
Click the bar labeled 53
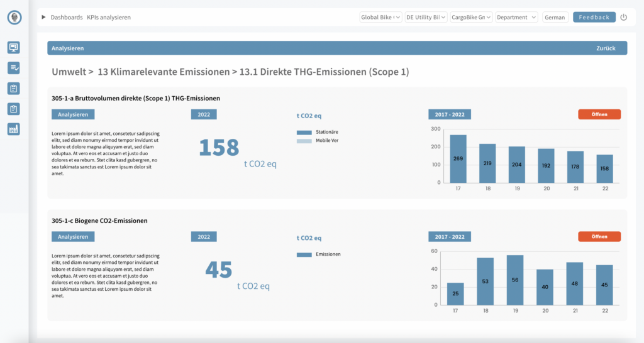point(485,281)
